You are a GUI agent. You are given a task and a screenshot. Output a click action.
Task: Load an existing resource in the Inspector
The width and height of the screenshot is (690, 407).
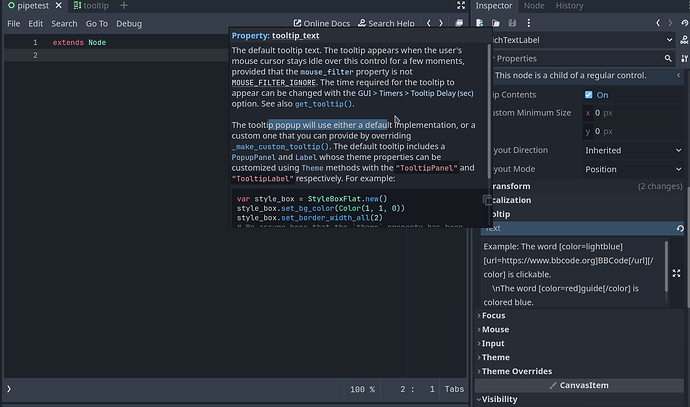click(496, 23)
